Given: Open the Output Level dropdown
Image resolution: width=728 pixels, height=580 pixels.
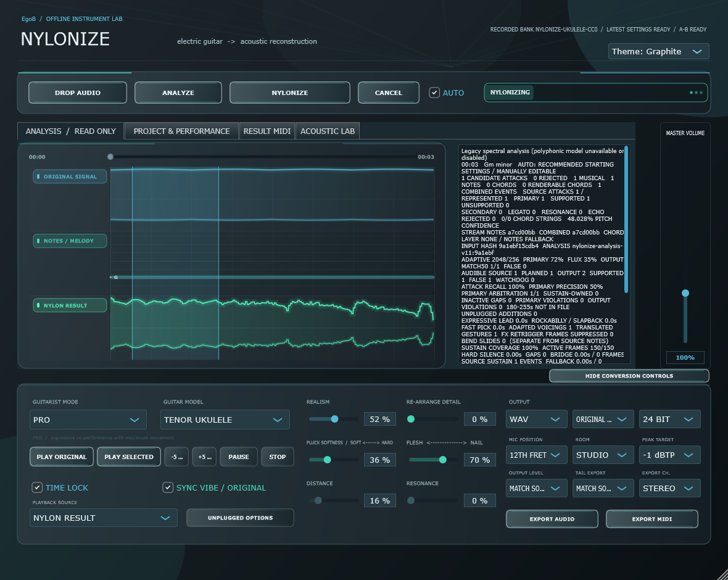Looking at the screenshot, I should (536, 488).
